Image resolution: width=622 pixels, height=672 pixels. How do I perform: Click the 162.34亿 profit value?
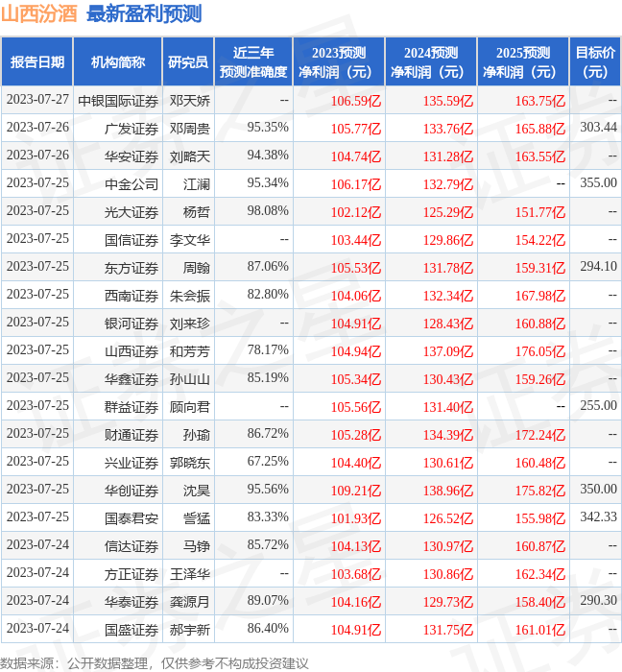(540, 574)
